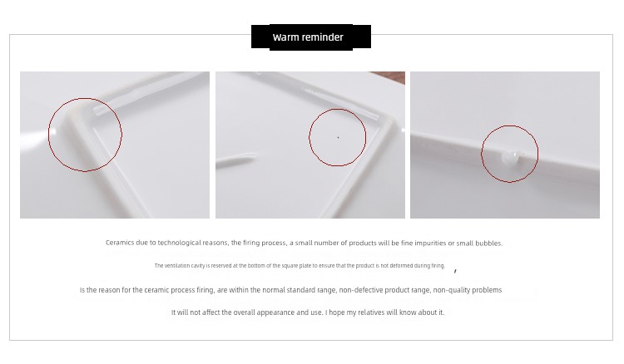
Task: Click the red circle in right photo
Action: click(x=510, y=154)
